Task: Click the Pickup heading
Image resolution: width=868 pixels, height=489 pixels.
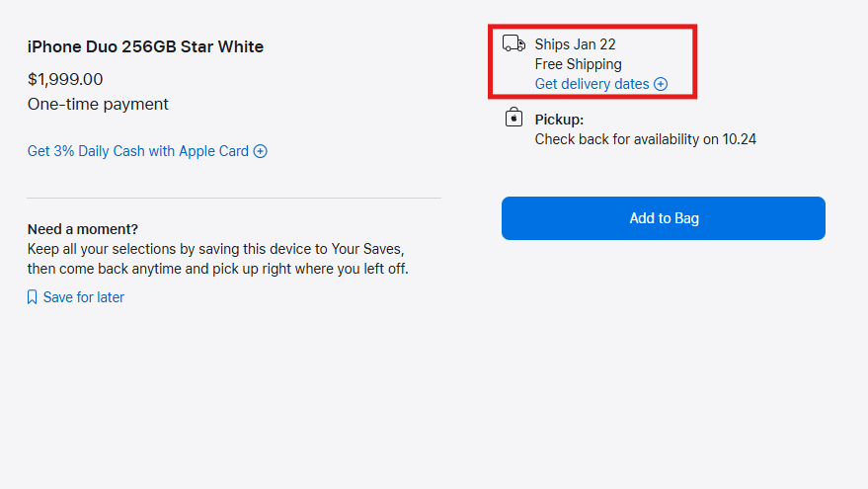Action: 559,120
